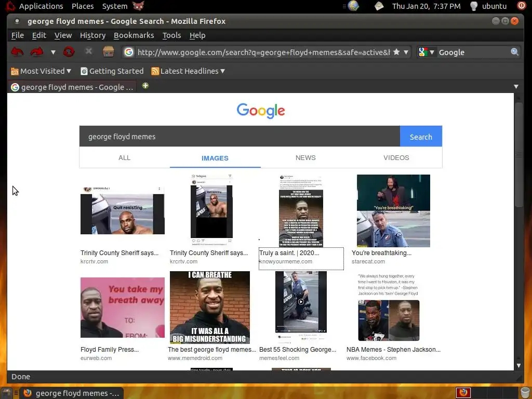Image resolution: width=532 pixels, height=399 pixels.
Task: Open the ubuntu user menu
Action: (495, 6)
